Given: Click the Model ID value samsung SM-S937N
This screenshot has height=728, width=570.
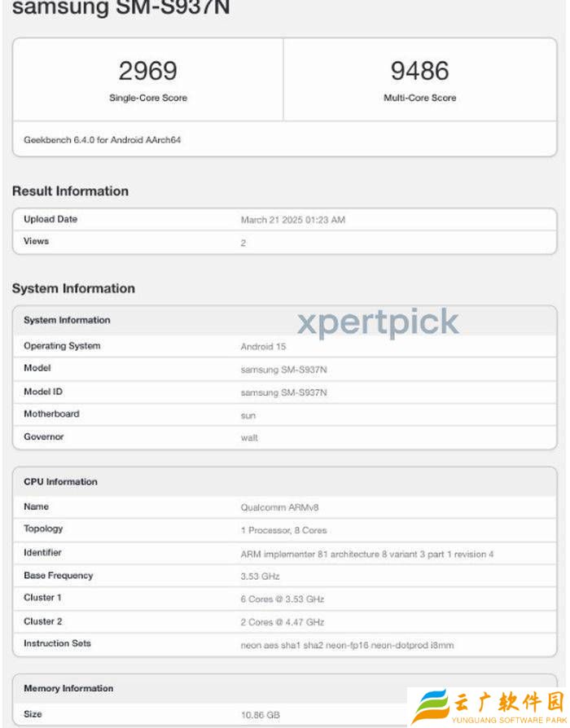Looking at the screenshot, I should 283,393.
